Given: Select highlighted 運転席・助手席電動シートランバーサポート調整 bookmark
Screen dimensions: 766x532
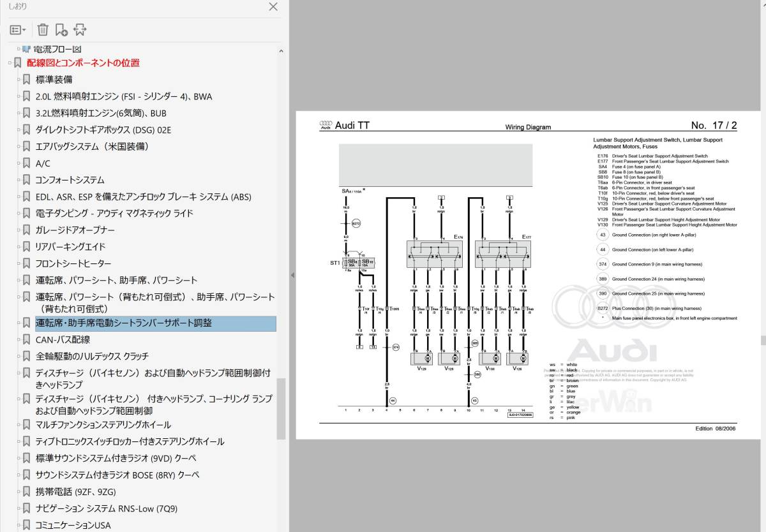Looking at the screenshot, I should click(x=124, y=323).
